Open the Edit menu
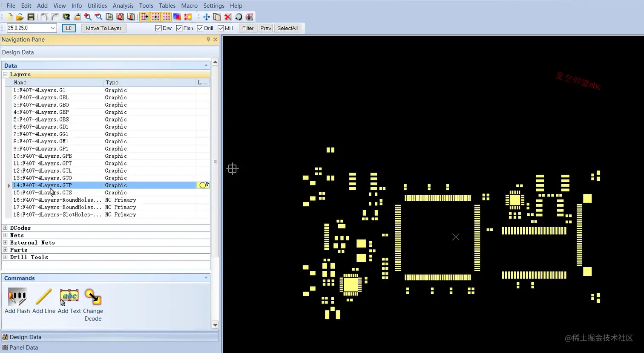 point(26,6)
